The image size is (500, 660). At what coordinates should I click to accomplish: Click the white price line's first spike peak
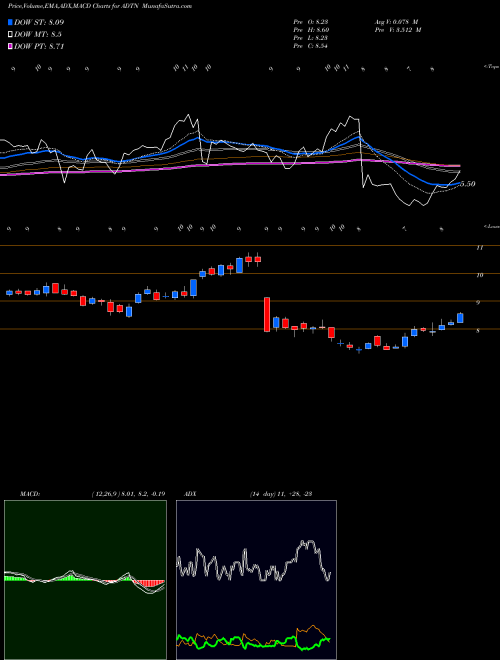point(188,115)
